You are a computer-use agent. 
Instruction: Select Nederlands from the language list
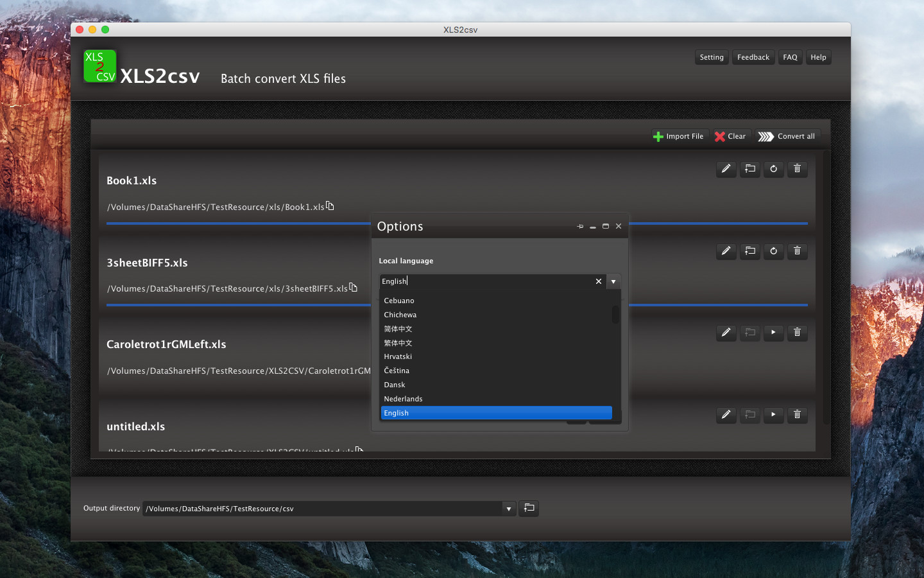(x=403, y=399)
